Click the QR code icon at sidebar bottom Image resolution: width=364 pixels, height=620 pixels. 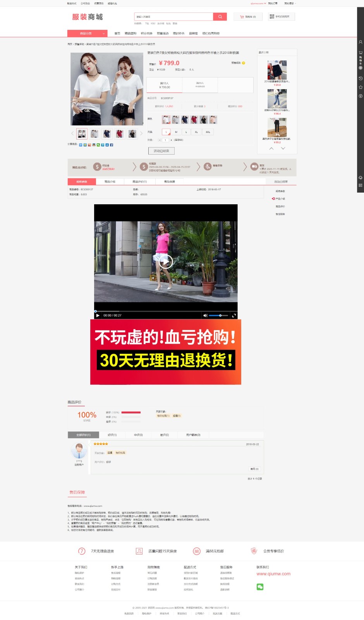coord(361,185)
